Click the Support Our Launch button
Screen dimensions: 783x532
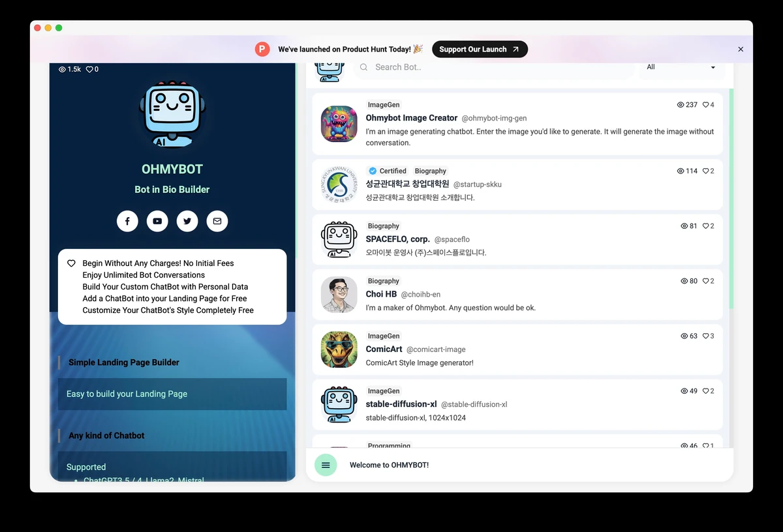480,49
